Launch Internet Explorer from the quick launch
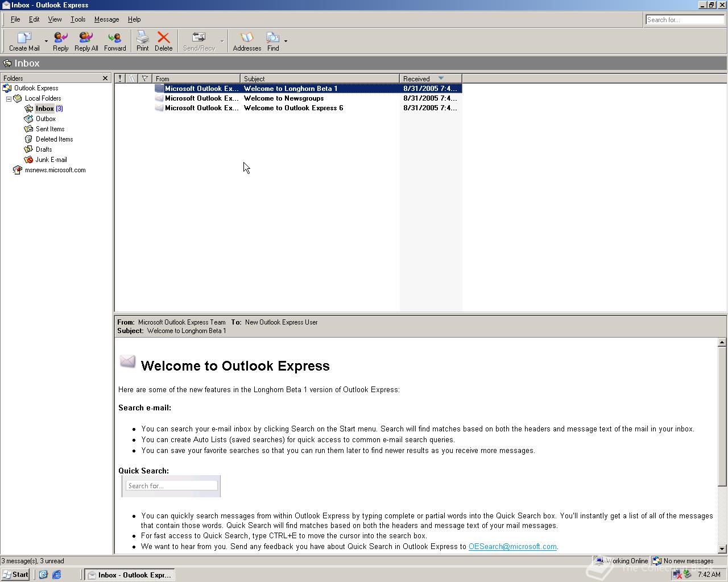Screen dimensions: 728x582 click(x=56, y=575)
